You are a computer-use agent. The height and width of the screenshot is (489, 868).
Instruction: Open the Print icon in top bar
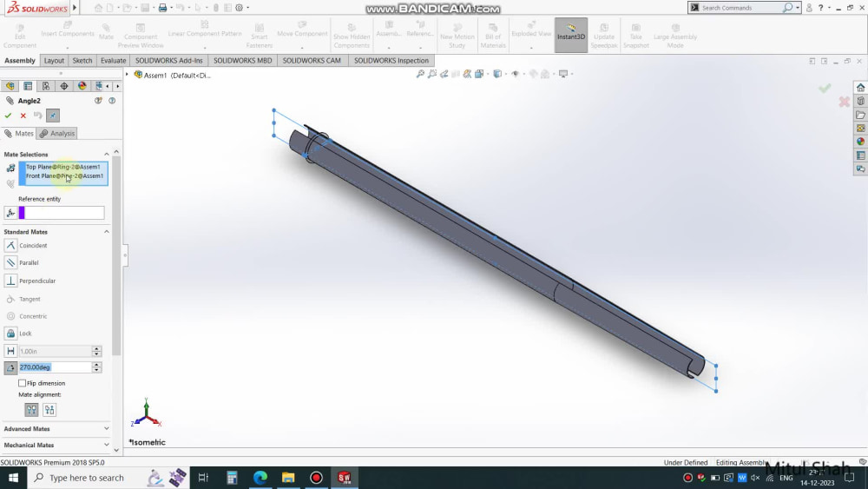(x=162, y=8)
